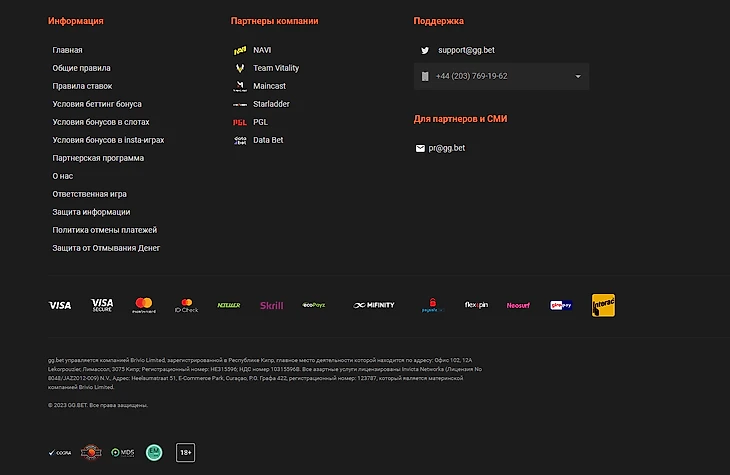Click the NAVI partner logo

pos(240,50)
